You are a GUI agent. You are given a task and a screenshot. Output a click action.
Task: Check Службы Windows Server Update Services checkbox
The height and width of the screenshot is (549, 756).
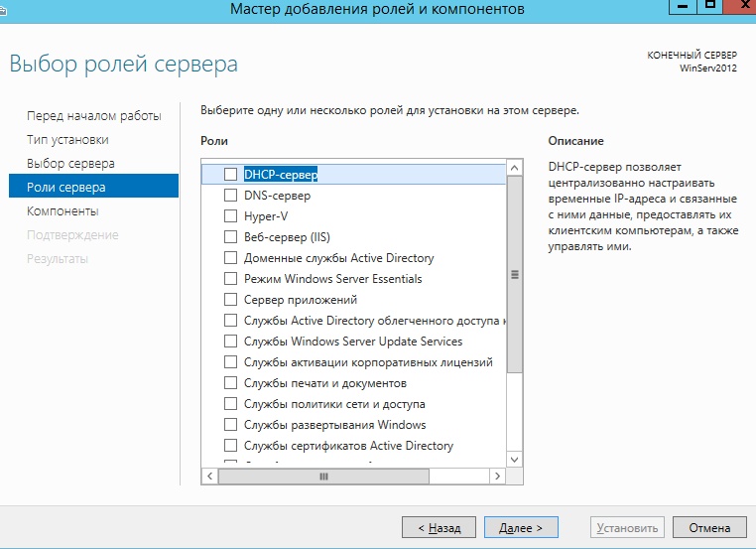tap(230, 342)
